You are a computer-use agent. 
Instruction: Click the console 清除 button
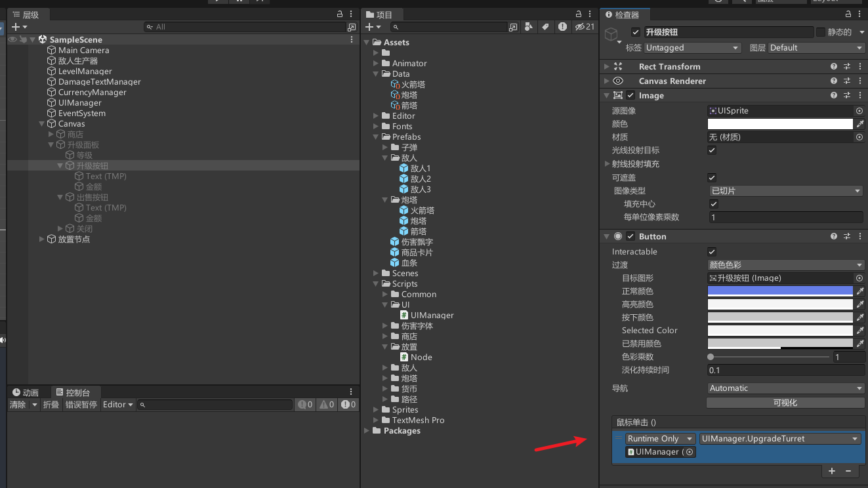(18, 405)
